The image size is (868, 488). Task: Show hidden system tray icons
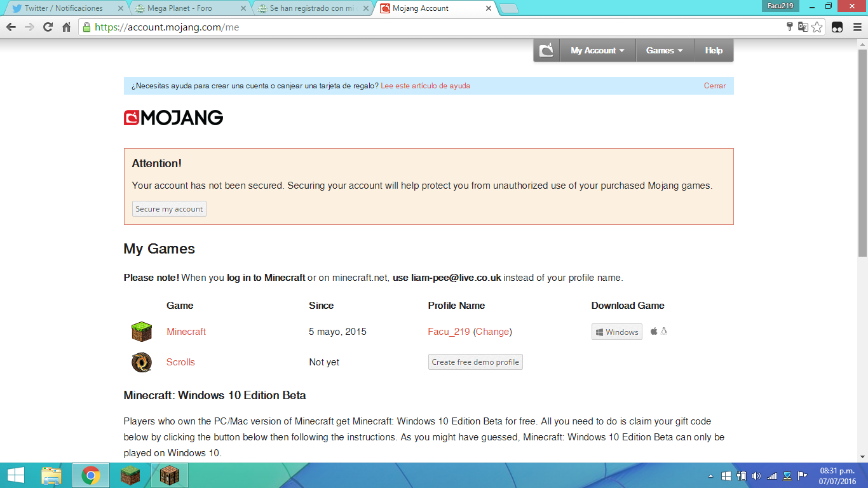pos(710,475)
